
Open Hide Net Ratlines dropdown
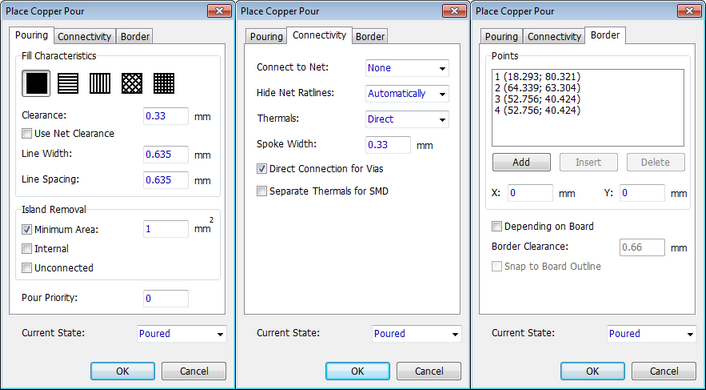[407, 94]
